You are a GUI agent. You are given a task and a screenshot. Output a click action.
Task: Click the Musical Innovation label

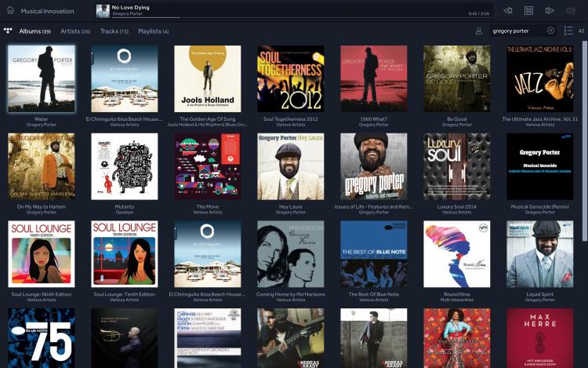[47, 11]
